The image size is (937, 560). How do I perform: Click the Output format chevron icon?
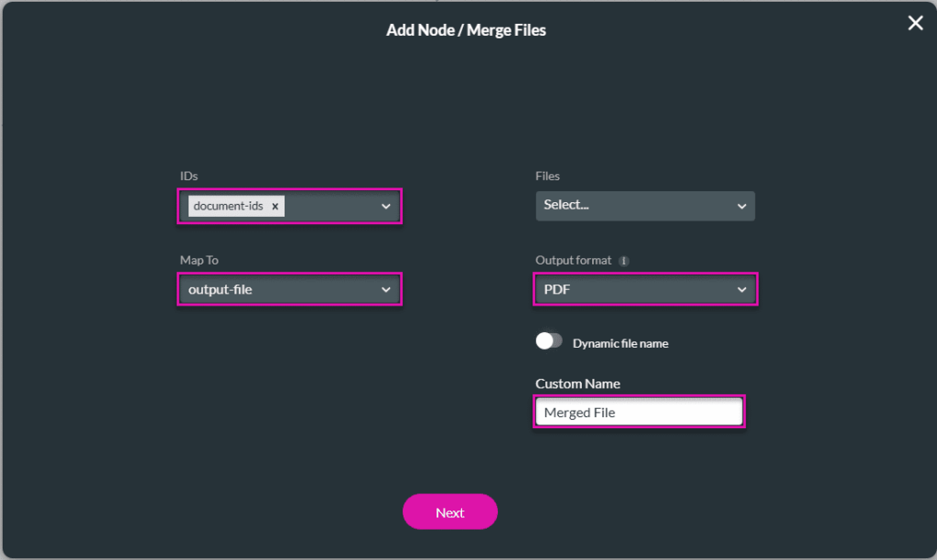[741, 289]
